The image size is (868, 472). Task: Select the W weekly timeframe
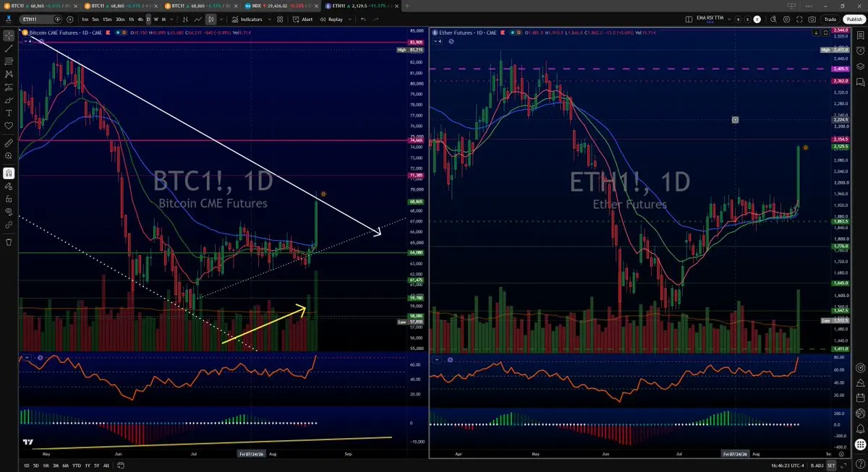(156, 19)
